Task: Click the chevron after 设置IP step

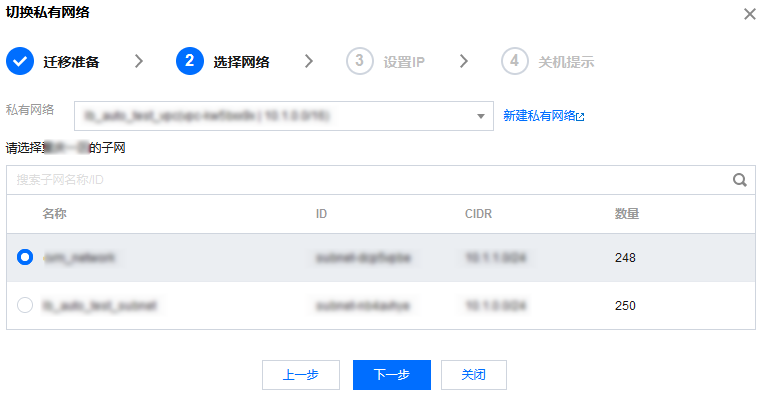Action: [463, 61]
